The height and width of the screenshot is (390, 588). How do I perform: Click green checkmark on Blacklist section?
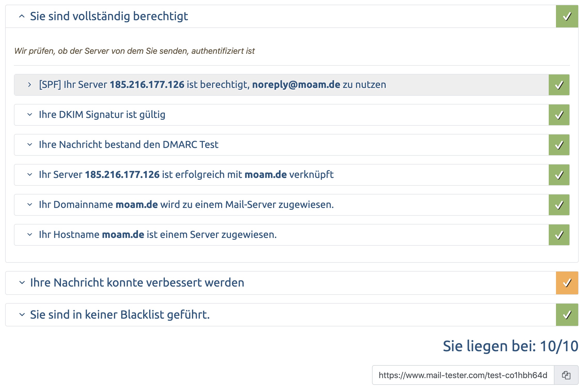click(x=567, y=315)
